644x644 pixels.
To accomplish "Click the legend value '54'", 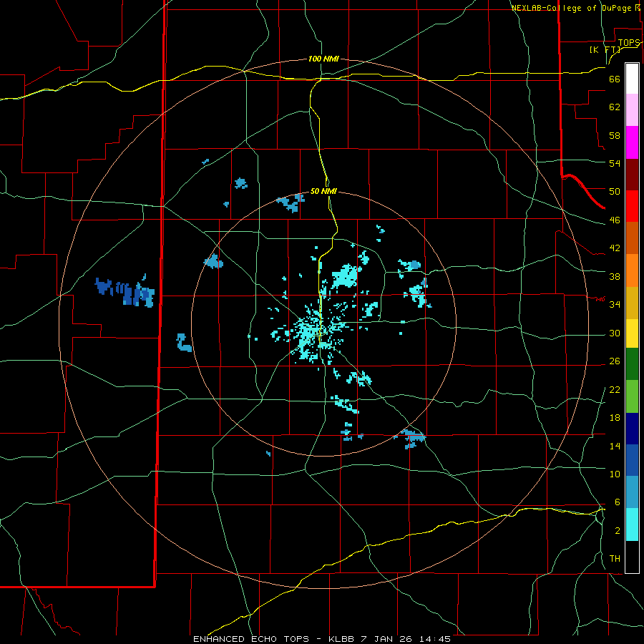I will tap(615, 163).
